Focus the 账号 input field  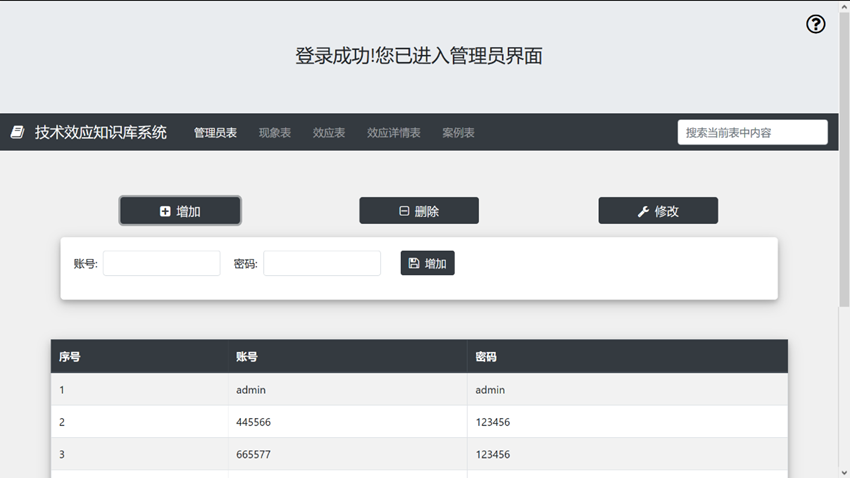click(162, 263)
